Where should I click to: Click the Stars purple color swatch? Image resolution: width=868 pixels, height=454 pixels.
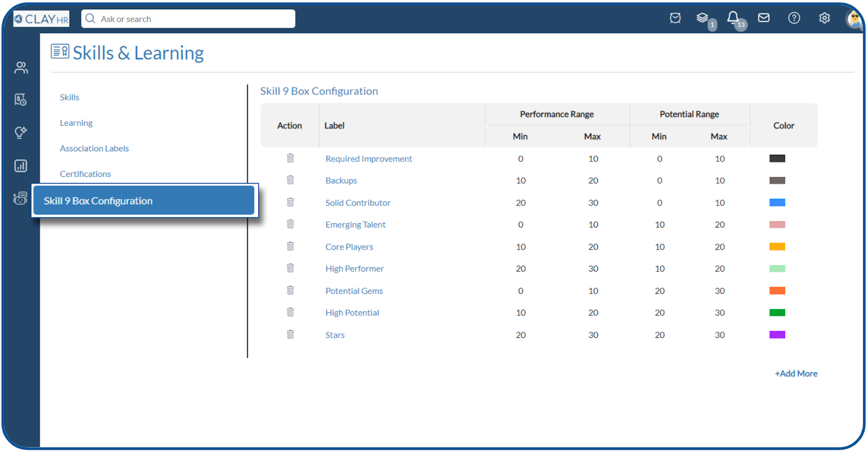point(777,335)
